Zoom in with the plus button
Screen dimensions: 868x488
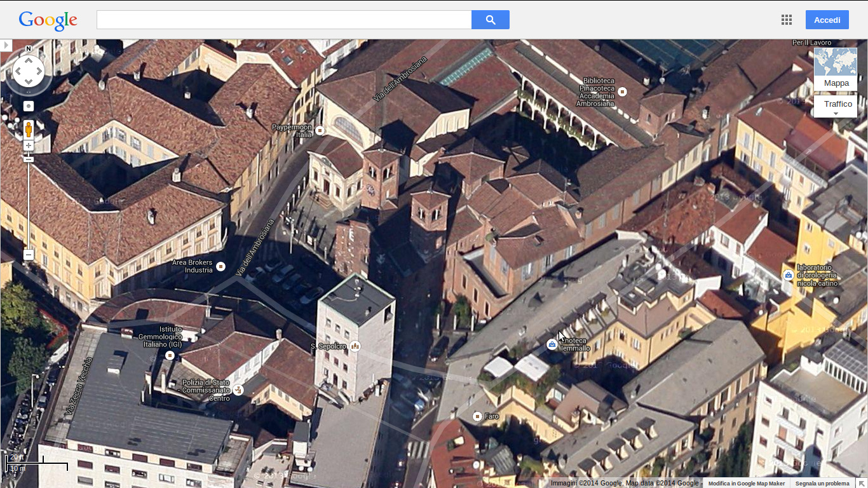click(29, 146)
